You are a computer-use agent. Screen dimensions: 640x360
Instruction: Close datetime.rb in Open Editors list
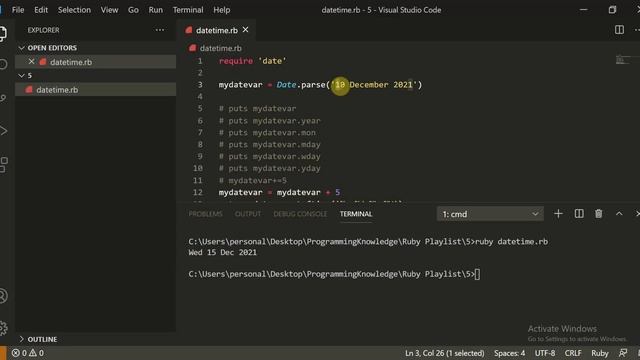tap(31, 62)
